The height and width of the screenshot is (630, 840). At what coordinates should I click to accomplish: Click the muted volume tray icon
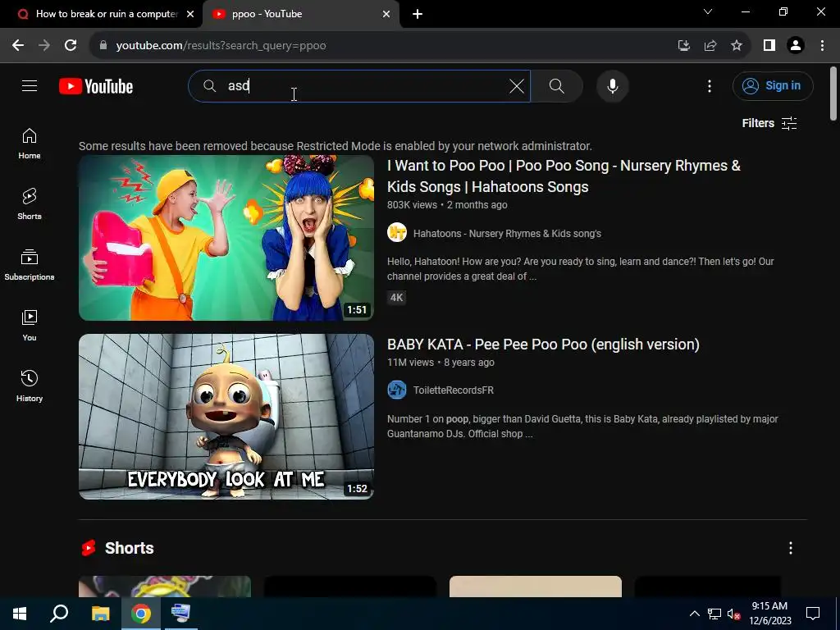[x=733, y=614]
